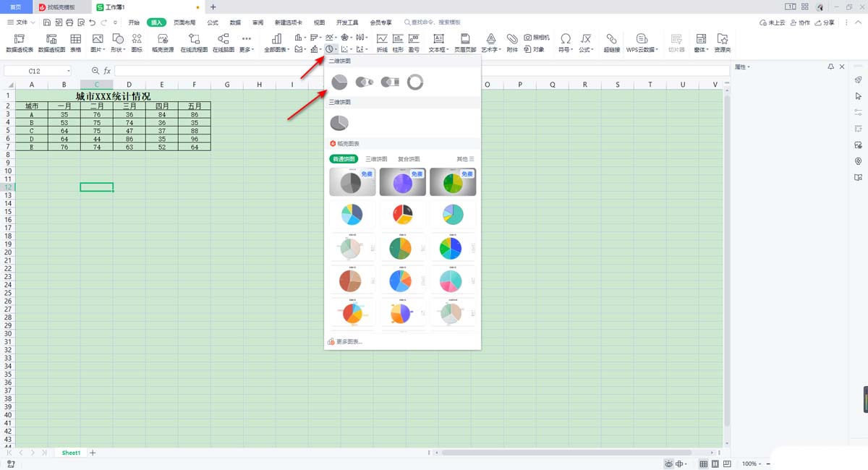
Task: Choose the bar of pie chart type
Action: pyautogui.click(x=390, y=82)
